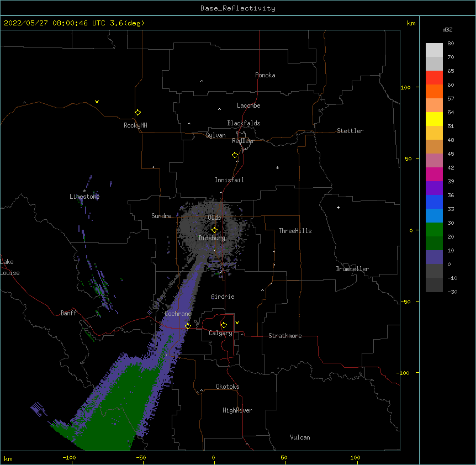
Task: Select the ThreeHills label
Action: [295, 231]
